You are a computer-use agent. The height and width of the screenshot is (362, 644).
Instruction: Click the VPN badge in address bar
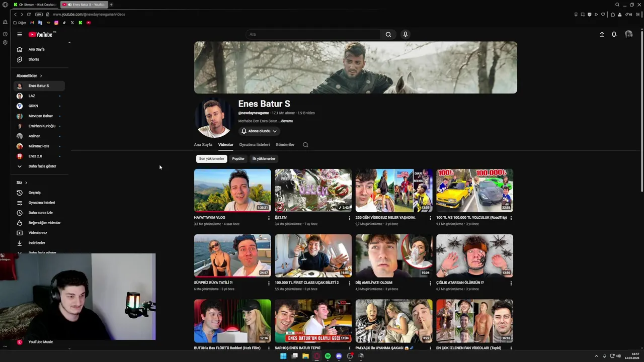(x=39, y=14)
